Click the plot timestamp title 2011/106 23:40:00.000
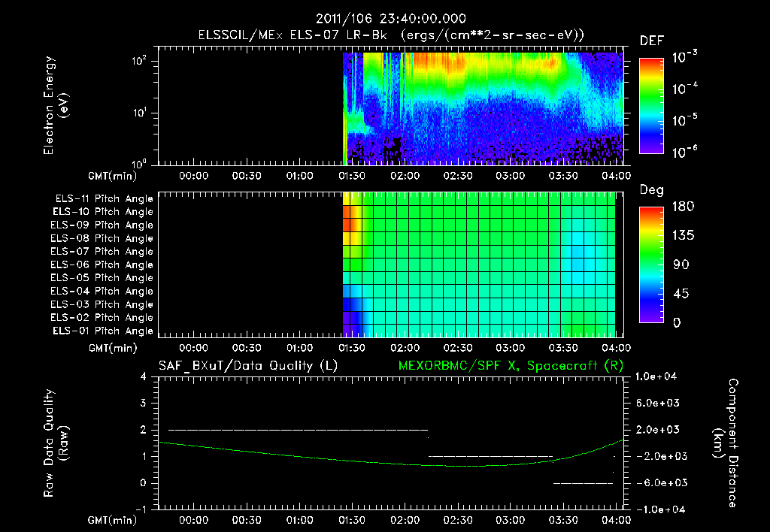Viewport: 770px width, 532px height. (x=390, y=19)
